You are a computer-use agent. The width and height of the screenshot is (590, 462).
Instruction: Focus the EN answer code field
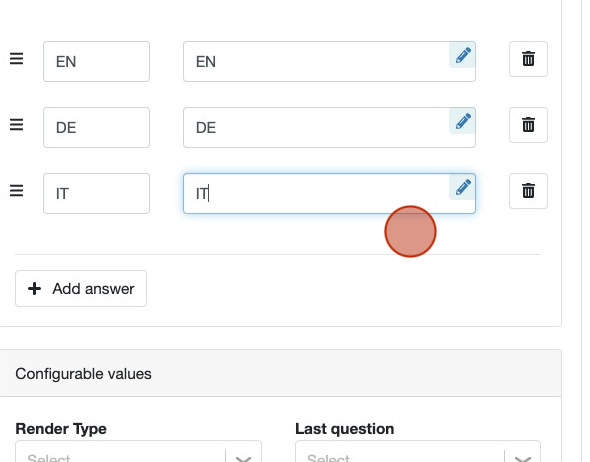click(x=96, y=62)
